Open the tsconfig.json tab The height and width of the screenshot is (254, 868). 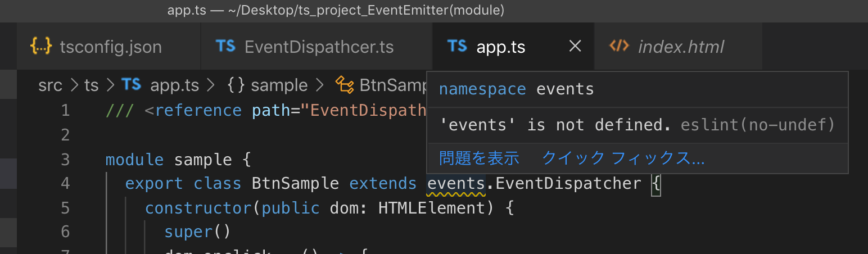110,47
